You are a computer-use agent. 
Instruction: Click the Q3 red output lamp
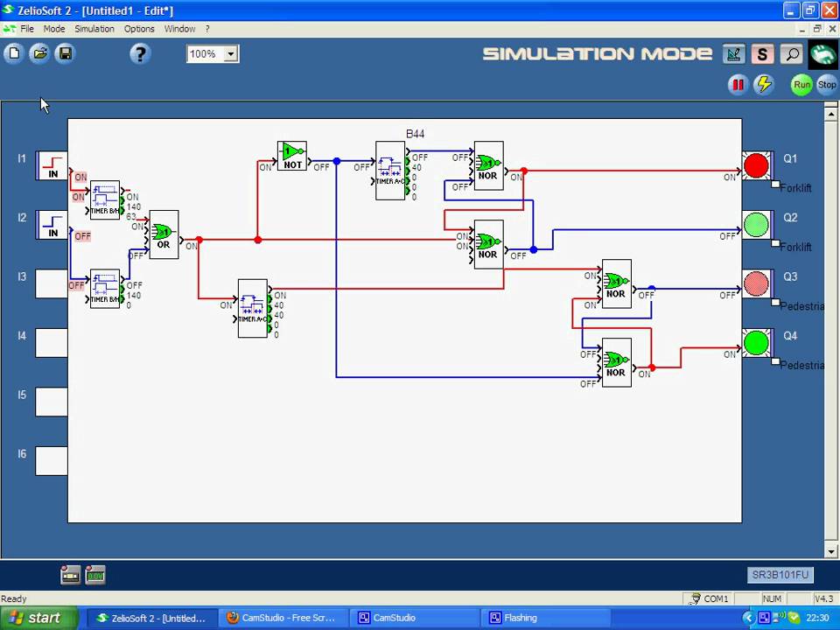click(756, 283)
